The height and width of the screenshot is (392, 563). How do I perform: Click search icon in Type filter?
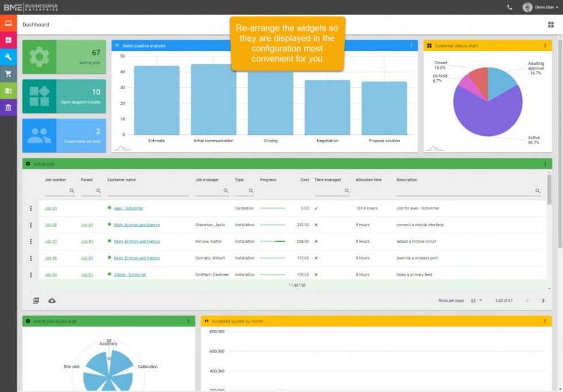pos(252,191)
